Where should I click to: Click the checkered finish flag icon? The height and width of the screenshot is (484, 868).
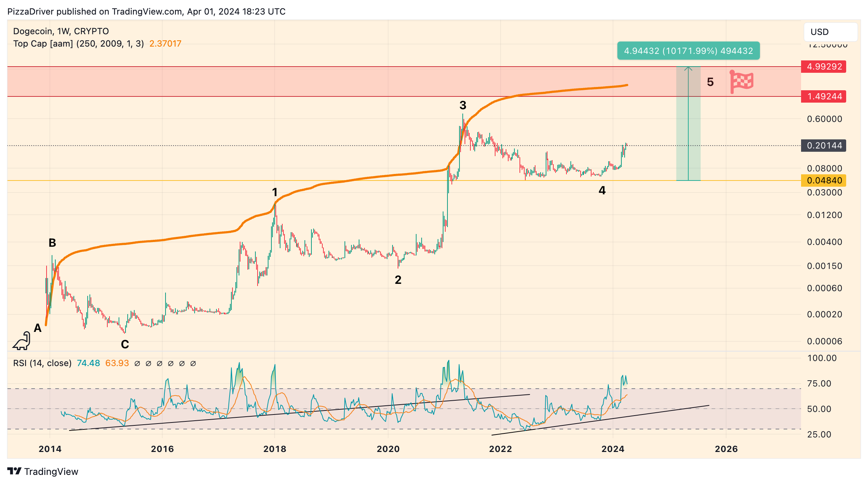tap(742, 82)
